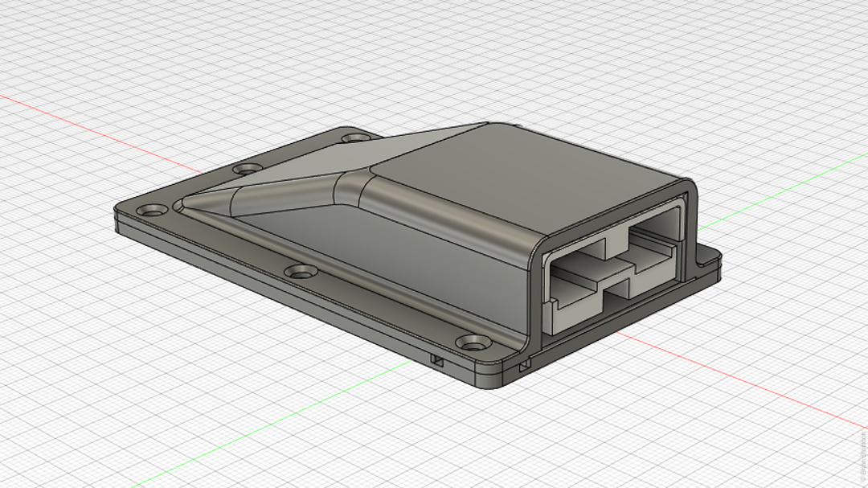
Task: Select the middle screw hole on the front flange
Action: [x=301, y=272]
